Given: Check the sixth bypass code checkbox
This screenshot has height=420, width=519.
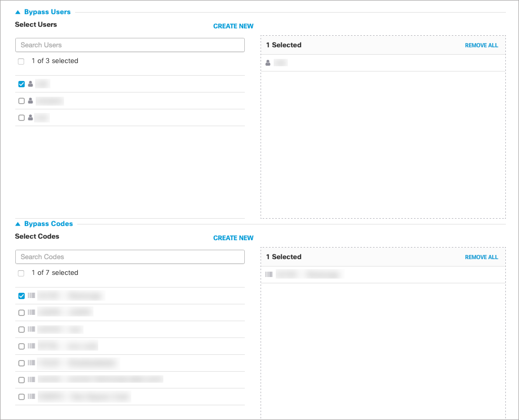Looking at the screenshot, I should 22,380.
